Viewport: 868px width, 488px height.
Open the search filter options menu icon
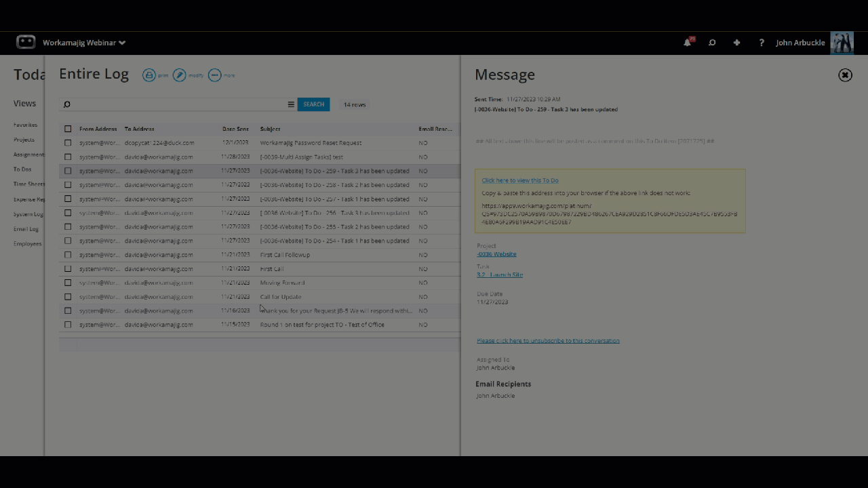click(x=291, y=104)
